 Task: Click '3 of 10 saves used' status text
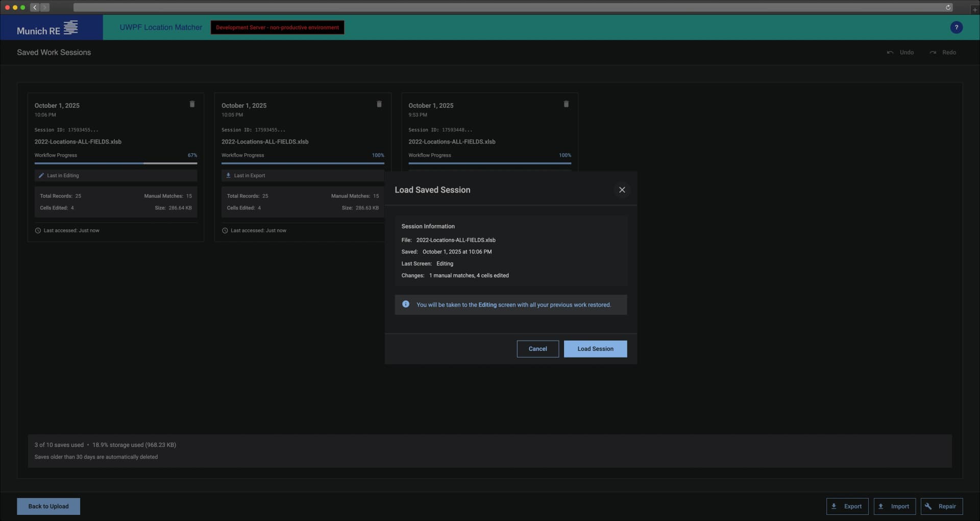[59, 445]
